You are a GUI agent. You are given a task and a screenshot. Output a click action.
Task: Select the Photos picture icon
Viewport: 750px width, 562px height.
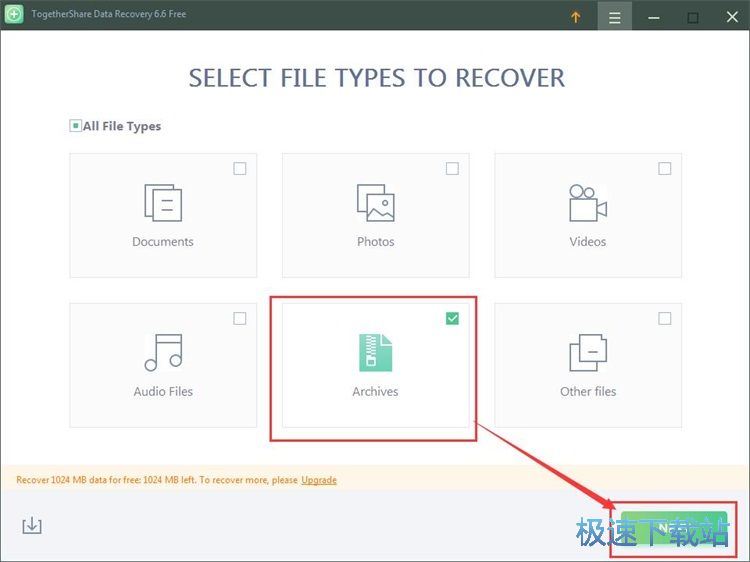(x=375, y=203)
